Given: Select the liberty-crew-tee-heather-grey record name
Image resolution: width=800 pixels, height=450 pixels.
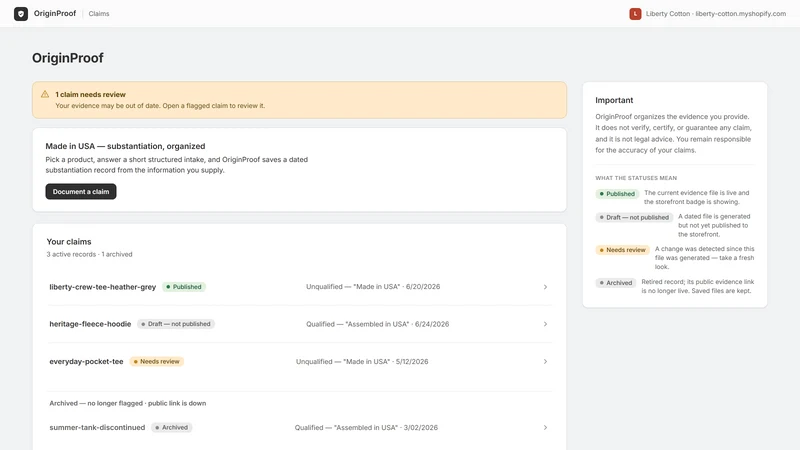Looking at the screenshot, I should pos(103,287).
